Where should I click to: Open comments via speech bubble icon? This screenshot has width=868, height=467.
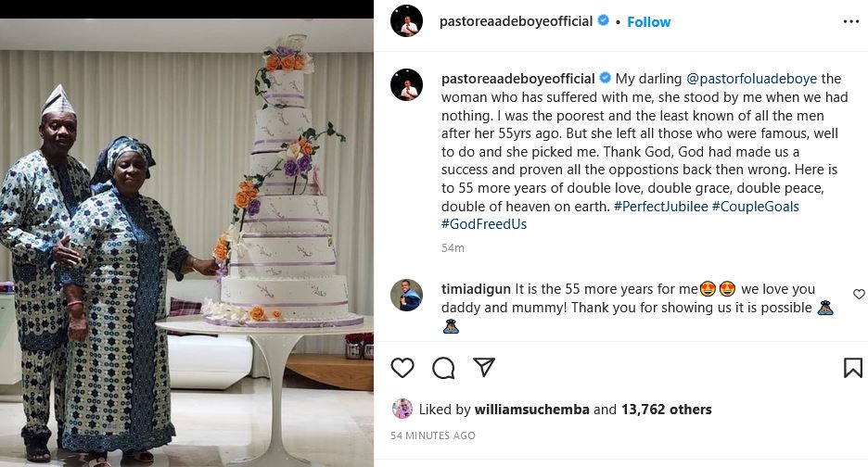(443, 368)
